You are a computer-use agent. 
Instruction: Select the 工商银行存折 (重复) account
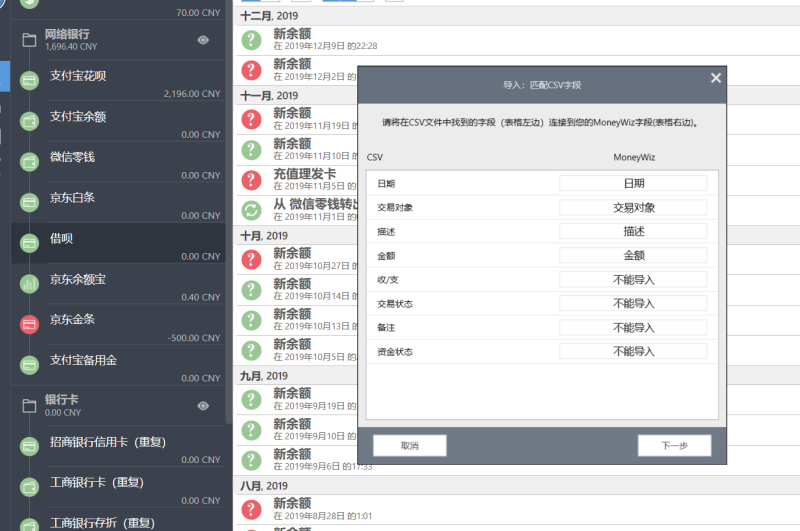[x=118, y=520]
